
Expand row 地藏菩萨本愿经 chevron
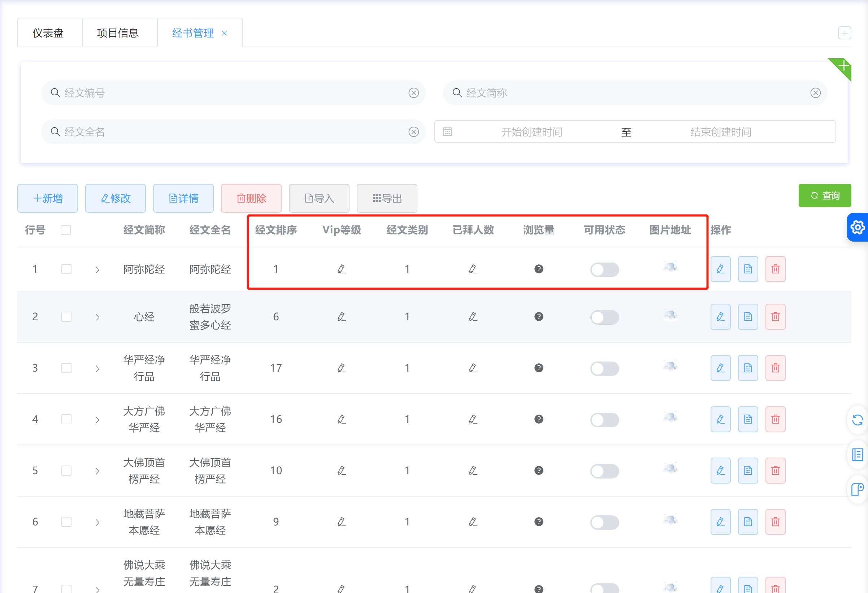pos(97,522)
